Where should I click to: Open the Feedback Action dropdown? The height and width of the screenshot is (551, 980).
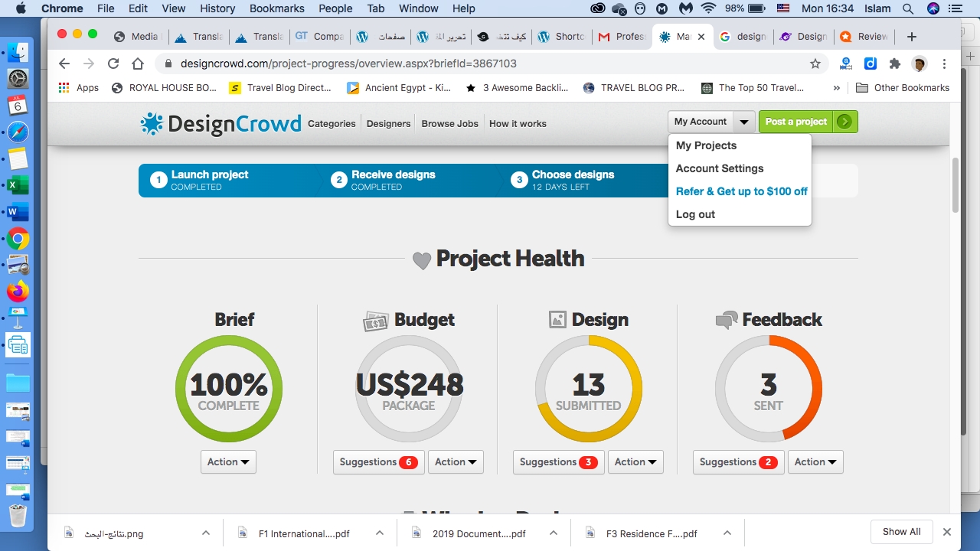(815, 462)
